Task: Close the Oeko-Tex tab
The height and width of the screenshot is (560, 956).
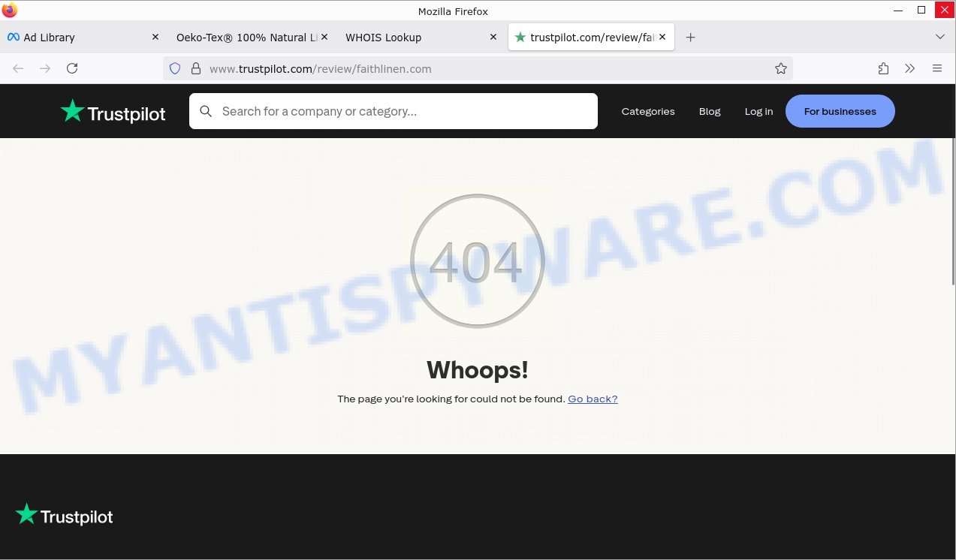Action: pyautogui.click(x=324, y=37)
